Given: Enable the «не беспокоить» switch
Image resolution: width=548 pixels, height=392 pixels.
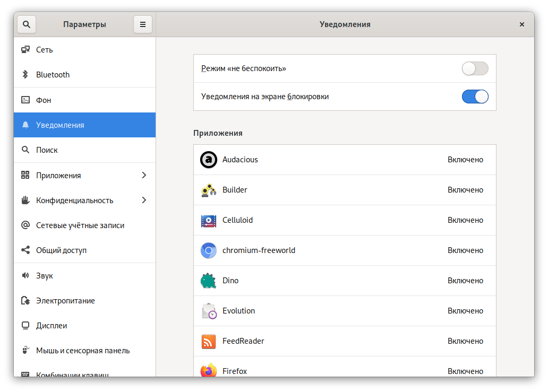Looking at the screenshot, I should pyautogui.click(x=475, y=68).
